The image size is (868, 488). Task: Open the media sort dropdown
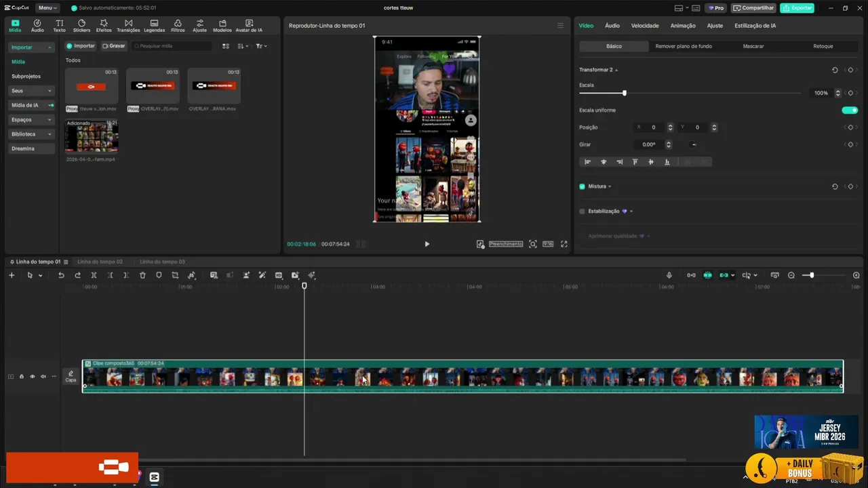click(x=242, y=46)
